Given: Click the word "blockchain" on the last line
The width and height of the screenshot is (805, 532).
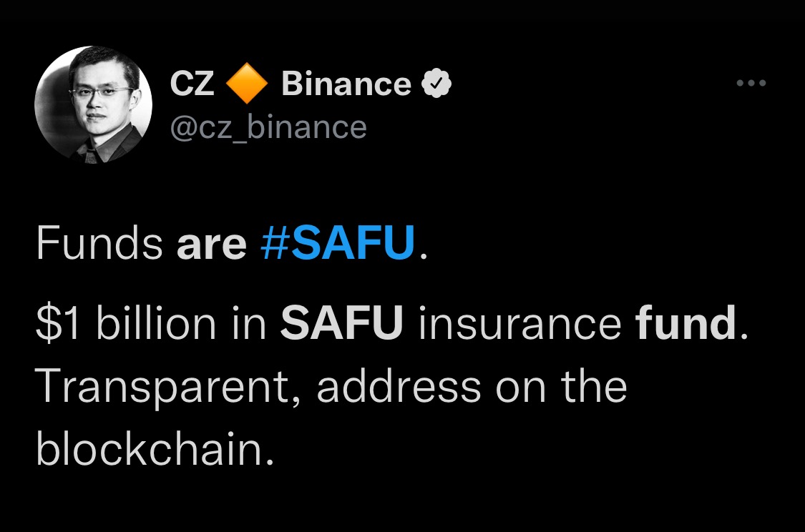Looking at the screenshot, I should pos(150,450).
